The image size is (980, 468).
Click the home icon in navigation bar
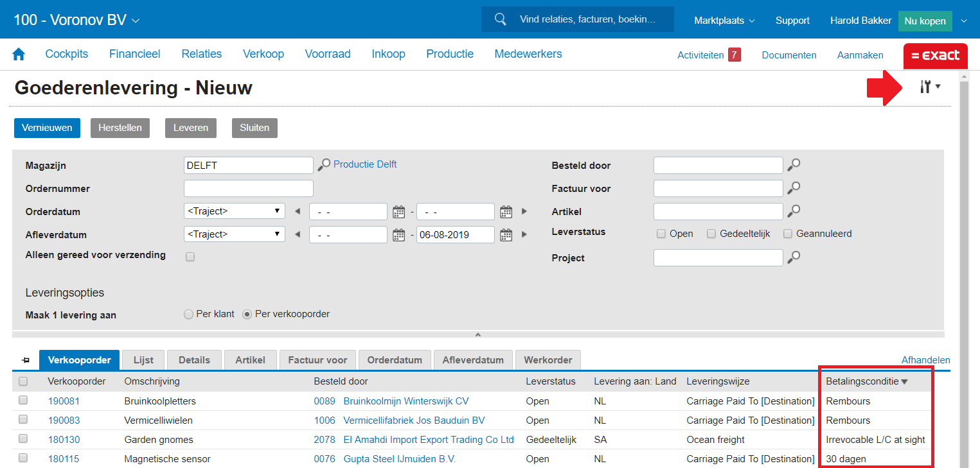(x=19, y=55)
